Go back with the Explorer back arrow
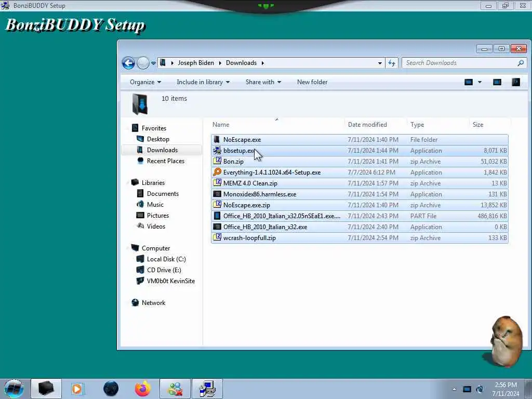Viewport: 532px width, 399px height. point(128,63)
